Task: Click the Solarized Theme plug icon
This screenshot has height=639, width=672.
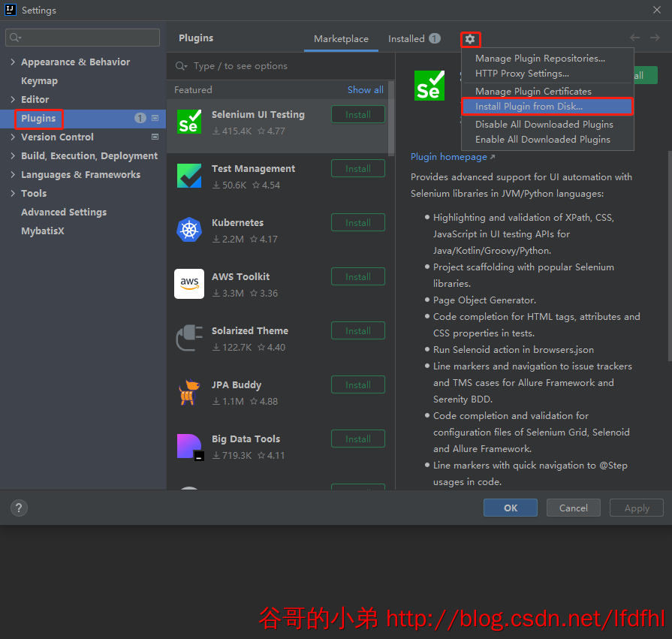Action: coord(189,338)
